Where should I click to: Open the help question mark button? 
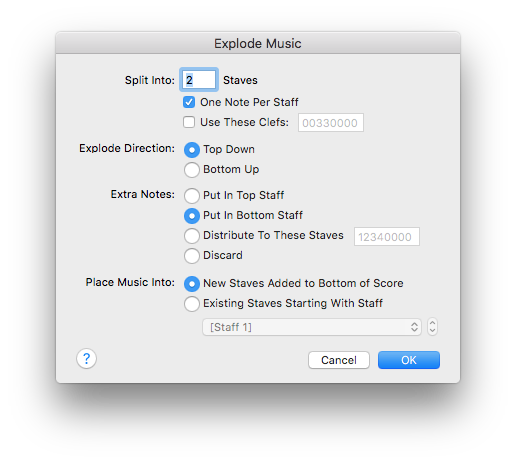pos(86,359)
